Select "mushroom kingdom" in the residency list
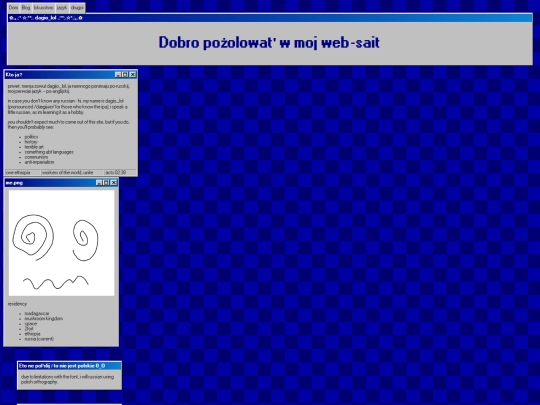The image size is (540, 405). 43,319
